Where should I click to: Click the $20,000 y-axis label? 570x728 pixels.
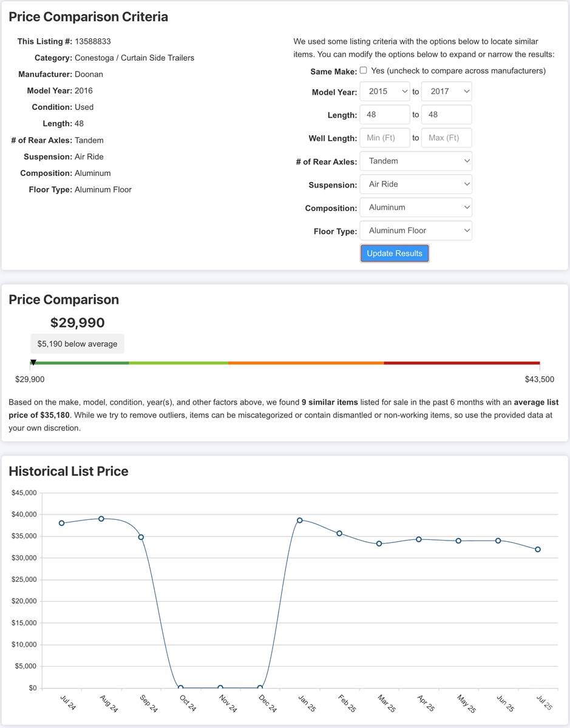(24, 601)
